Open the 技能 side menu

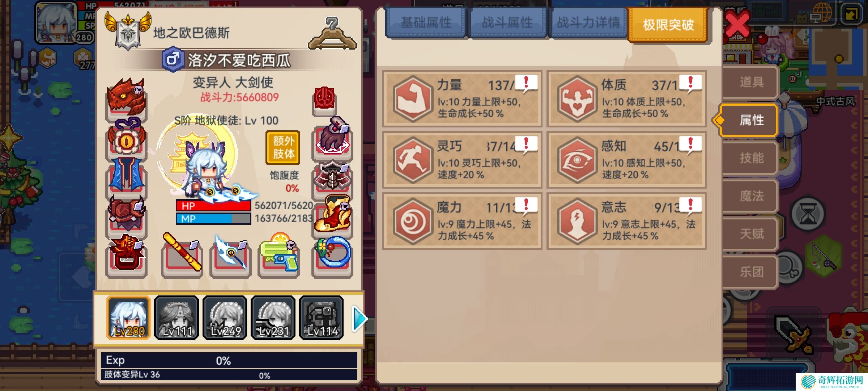point(751,158)
